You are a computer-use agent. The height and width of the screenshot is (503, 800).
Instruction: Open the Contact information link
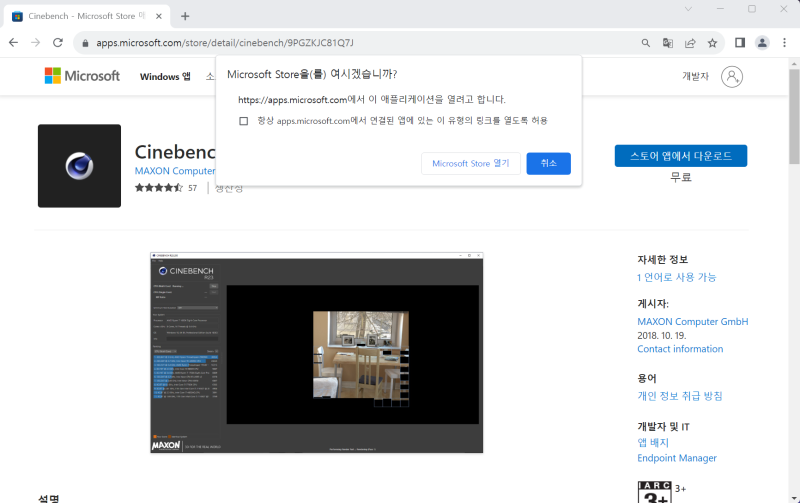click(x=680, y=349)
